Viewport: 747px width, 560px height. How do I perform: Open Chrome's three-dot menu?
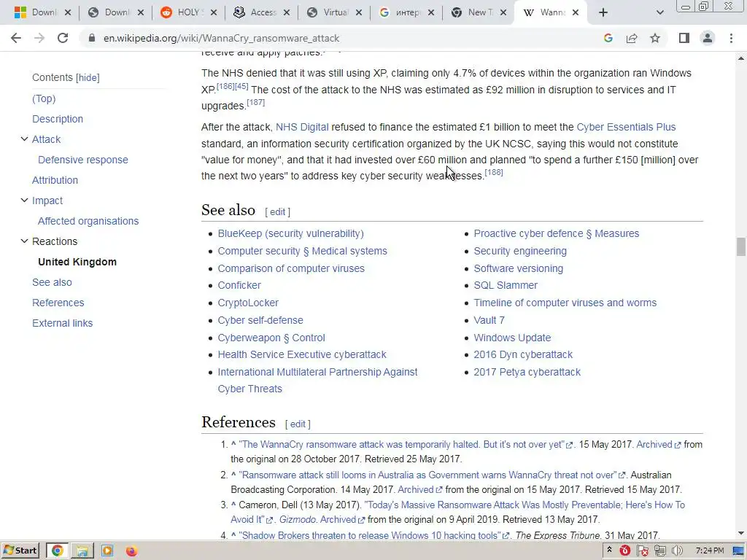tap(731, 38)
